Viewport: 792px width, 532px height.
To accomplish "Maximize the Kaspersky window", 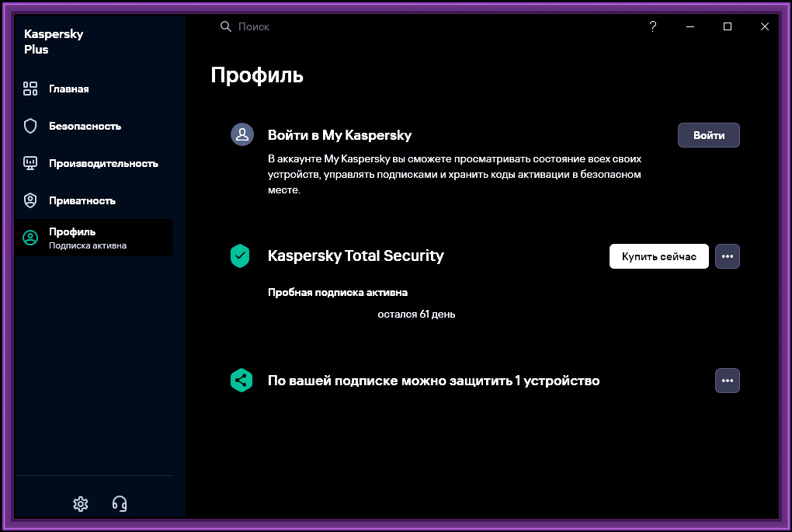I will tap(728, 26).
